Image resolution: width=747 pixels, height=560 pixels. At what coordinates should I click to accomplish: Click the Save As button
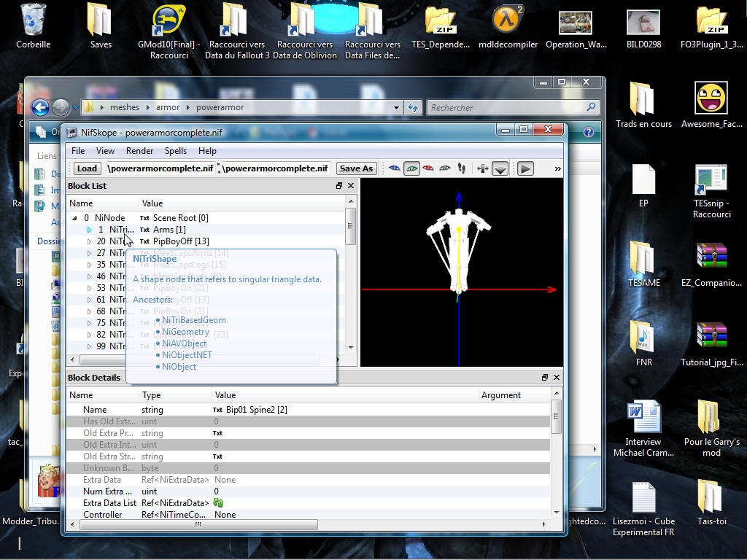point(356,168)
